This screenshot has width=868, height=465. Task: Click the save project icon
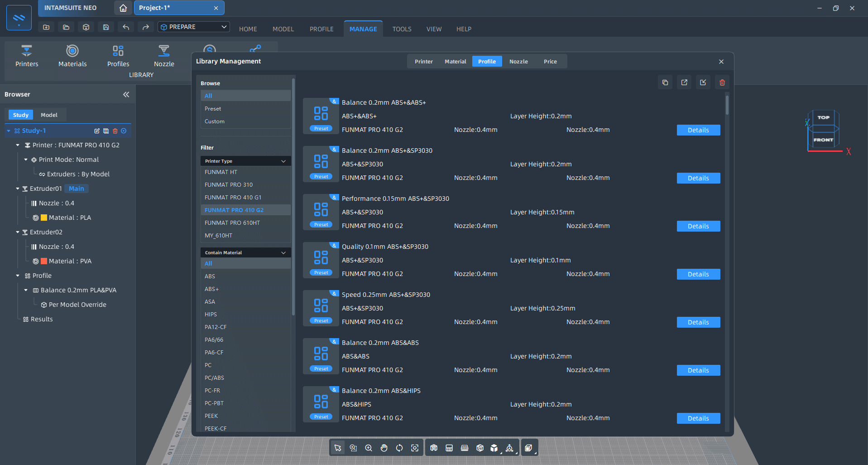point(106,27)
